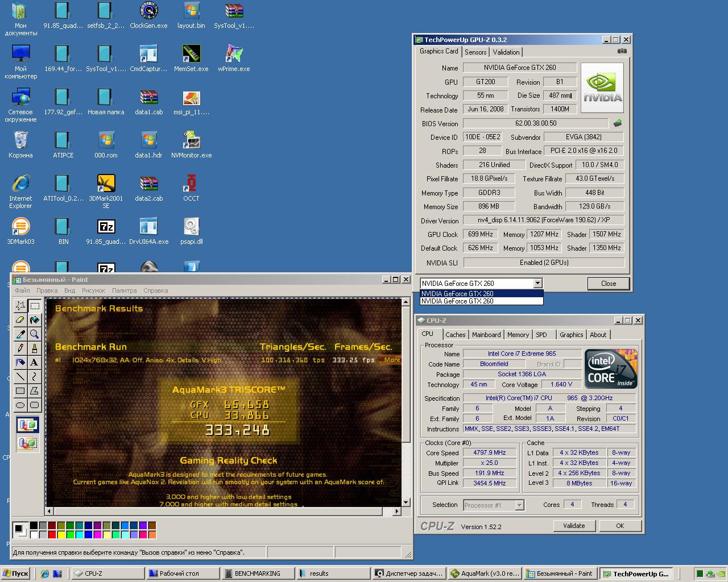728x582 pixels.
Task: Select the Pencil tool in Paint
Action: [x=20, y=348]
